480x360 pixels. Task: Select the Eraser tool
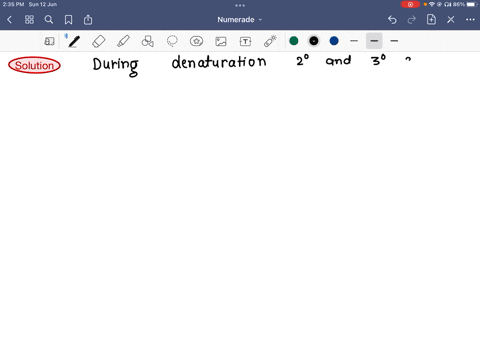(x=99, y=41)
